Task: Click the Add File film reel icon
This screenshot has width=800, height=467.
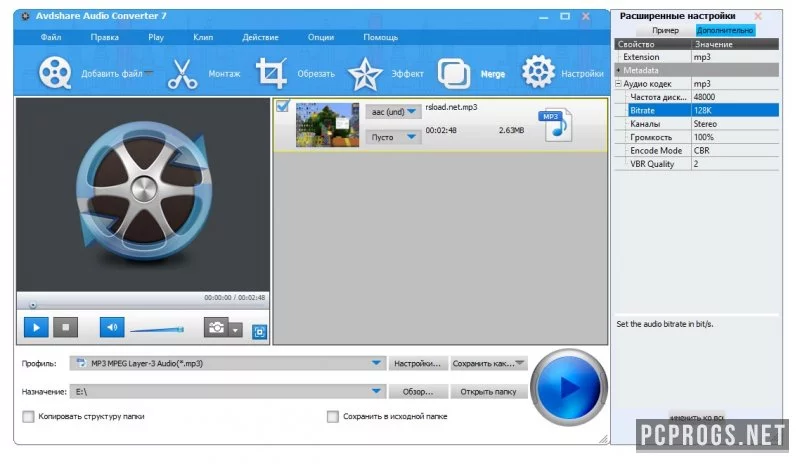Action: coord(55,73)
